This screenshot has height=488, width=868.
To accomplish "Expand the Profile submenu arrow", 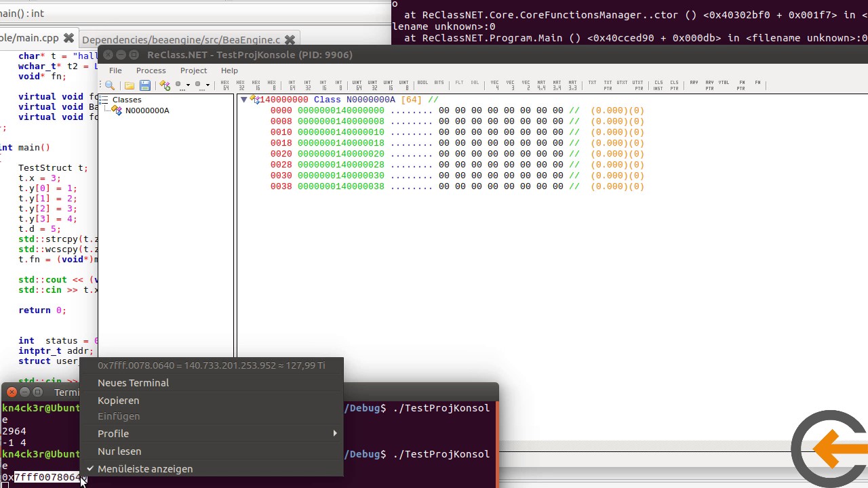I will (x=335, y=434).
